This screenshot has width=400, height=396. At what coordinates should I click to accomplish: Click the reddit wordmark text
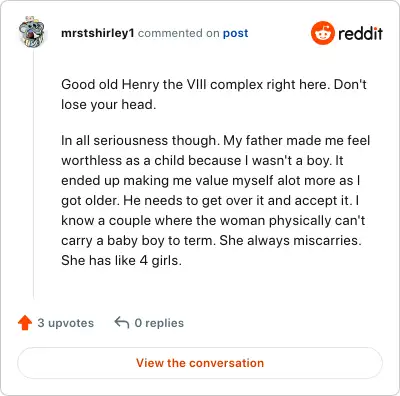click(360, 33)
